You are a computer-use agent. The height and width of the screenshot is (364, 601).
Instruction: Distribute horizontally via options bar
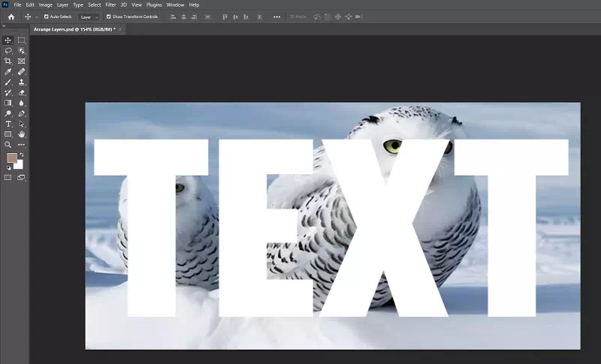pyautogui.click(x=259, y=17)
